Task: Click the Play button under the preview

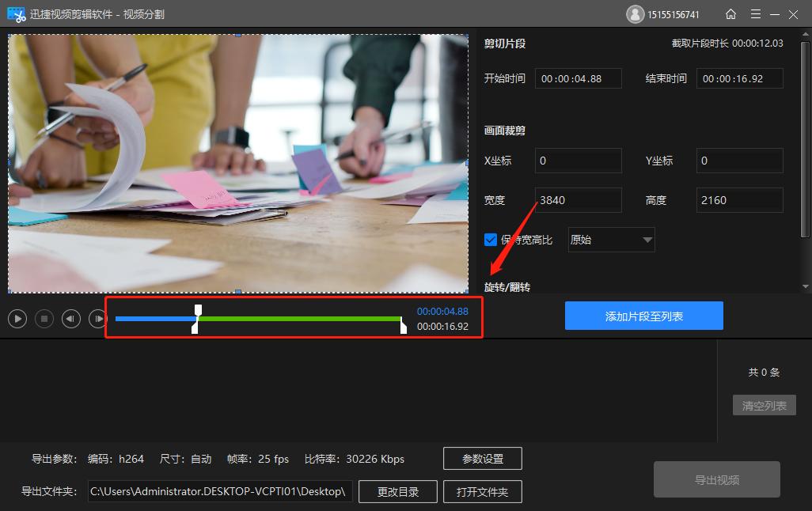Action: [17, 319]
